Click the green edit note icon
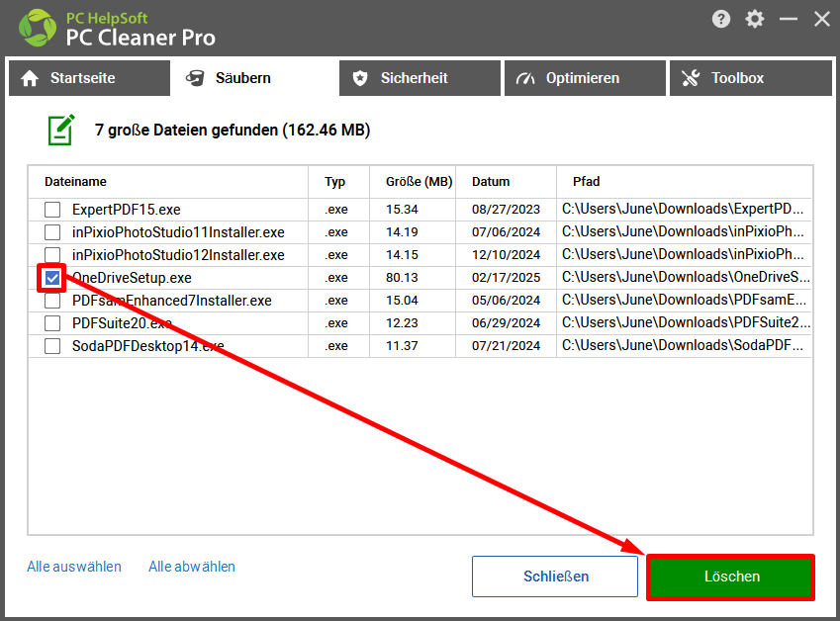The height and width of the screenshot is (621, 840). pos(61,130)
